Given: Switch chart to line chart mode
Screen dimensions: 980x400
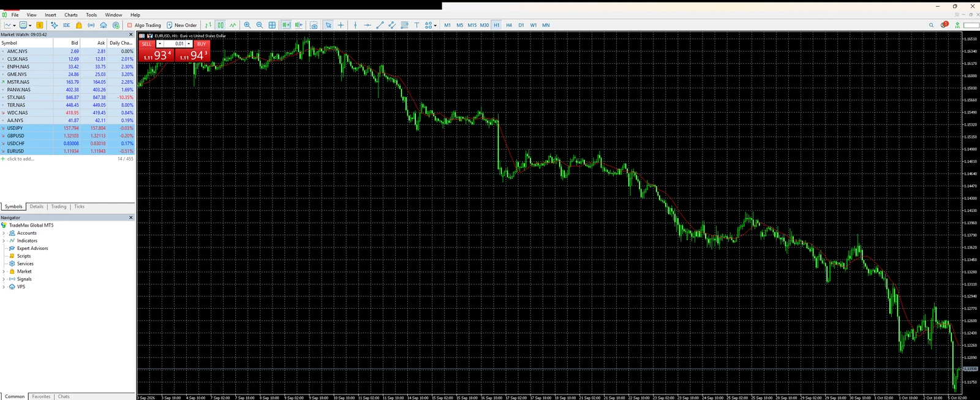Looking at the screenshot, I should [233, 25].
